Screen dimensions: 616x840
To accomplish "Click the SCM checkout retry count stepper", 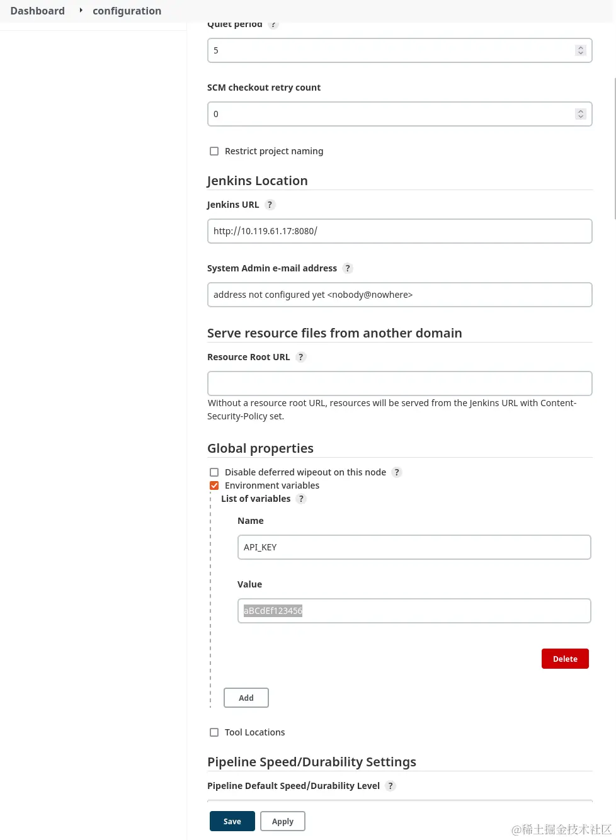I will coord(581,114).
